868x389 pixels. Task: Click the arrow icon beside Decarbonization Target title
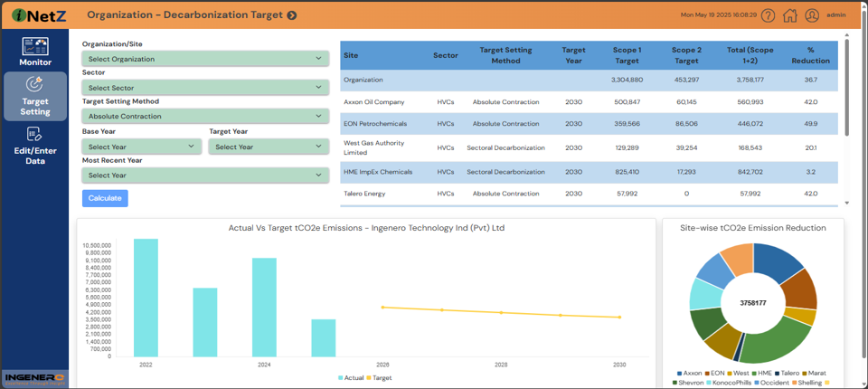(x=291, y=15)
